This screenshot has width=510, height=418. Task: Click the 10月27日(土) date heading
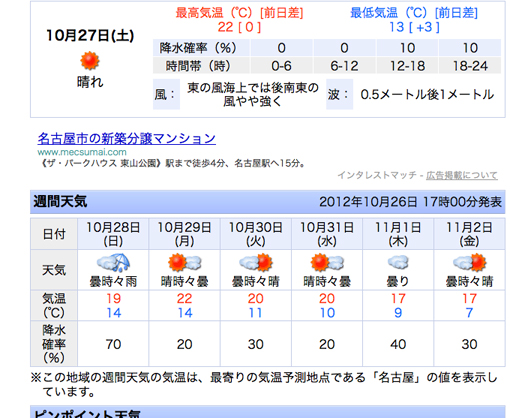coord(90,35)
